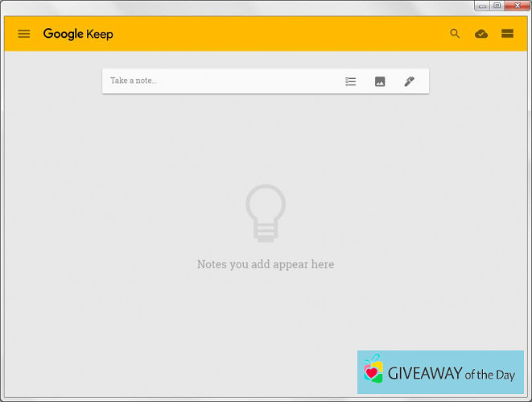Click the cloud sync status icon
The width and height of the screenshot is (532, 402).
(481, 34)
